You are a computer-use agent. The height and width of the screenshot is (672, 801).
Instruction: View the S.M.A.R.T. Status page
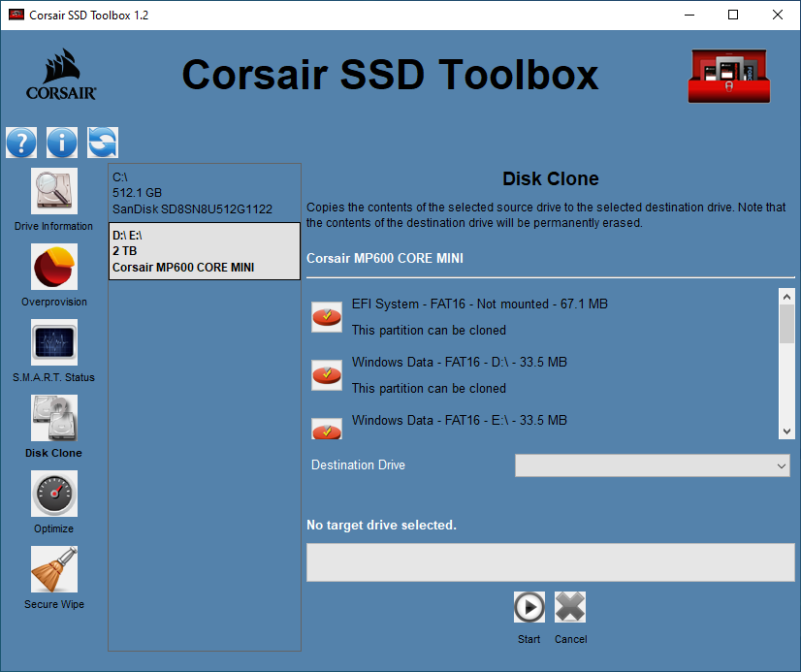pyautogui.click(x=54, y=342)
